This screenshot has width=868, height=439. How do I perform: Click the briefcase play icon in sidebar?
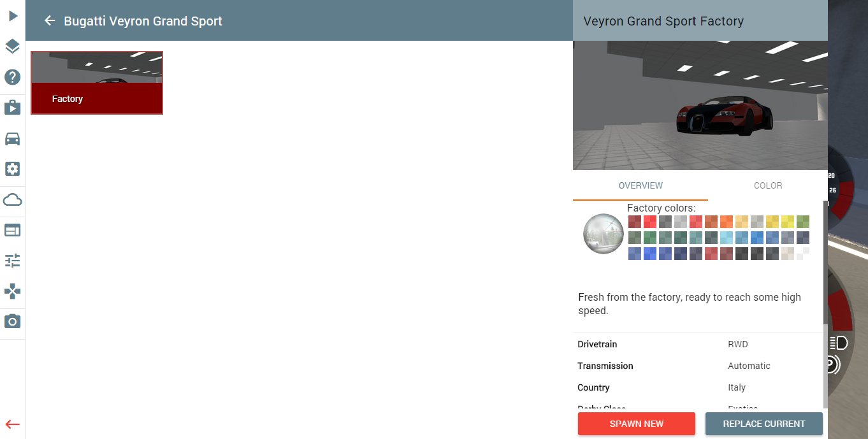click(13, 107)
